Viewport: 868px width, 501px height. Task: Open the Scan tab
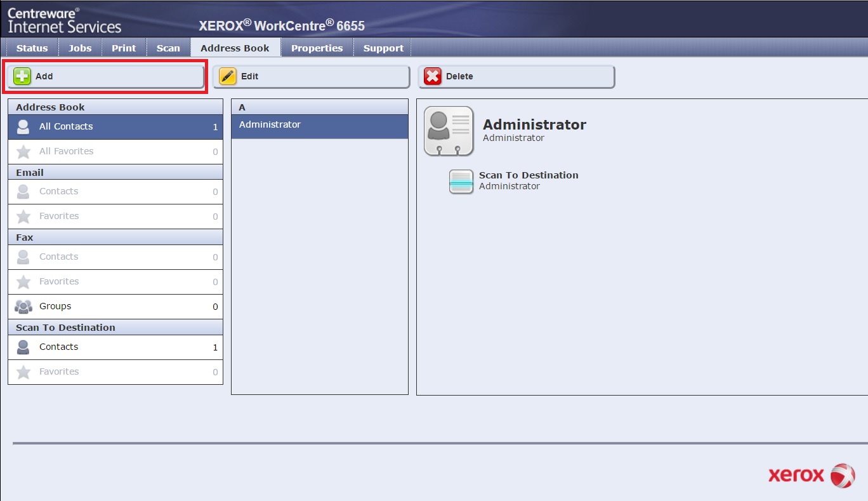point(168,48)
